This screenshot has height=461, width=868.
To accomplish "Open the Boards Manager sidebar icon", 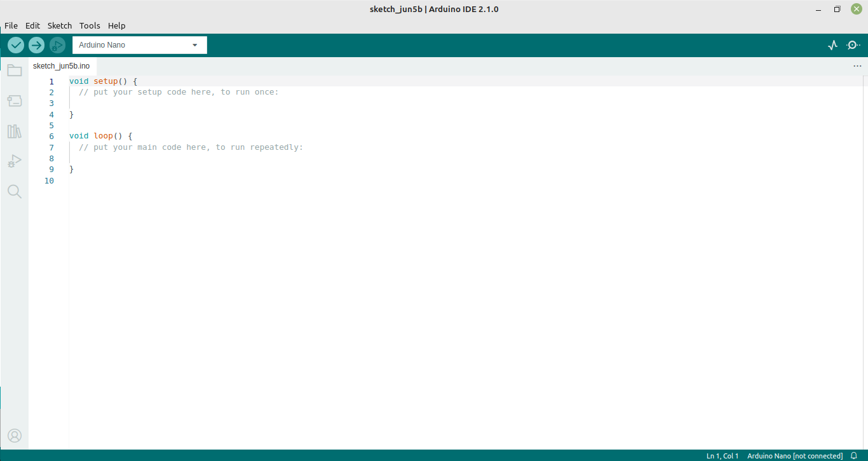I will 14,101.
